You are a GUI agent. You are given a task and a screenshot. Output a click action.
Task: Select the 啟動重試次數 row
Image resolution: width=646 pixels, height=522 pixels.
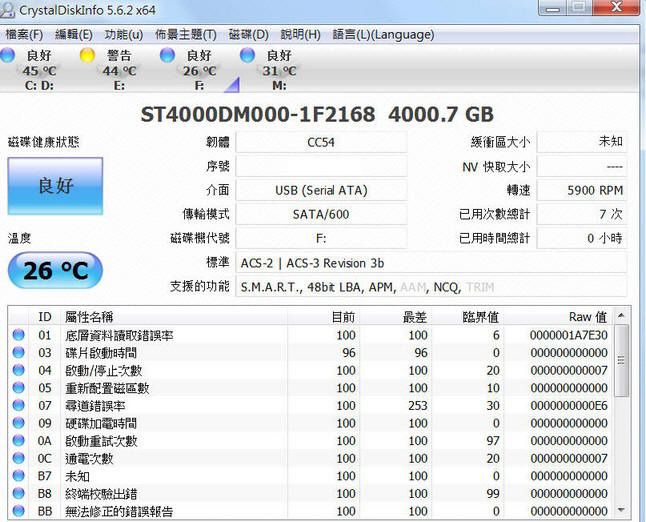311,441
